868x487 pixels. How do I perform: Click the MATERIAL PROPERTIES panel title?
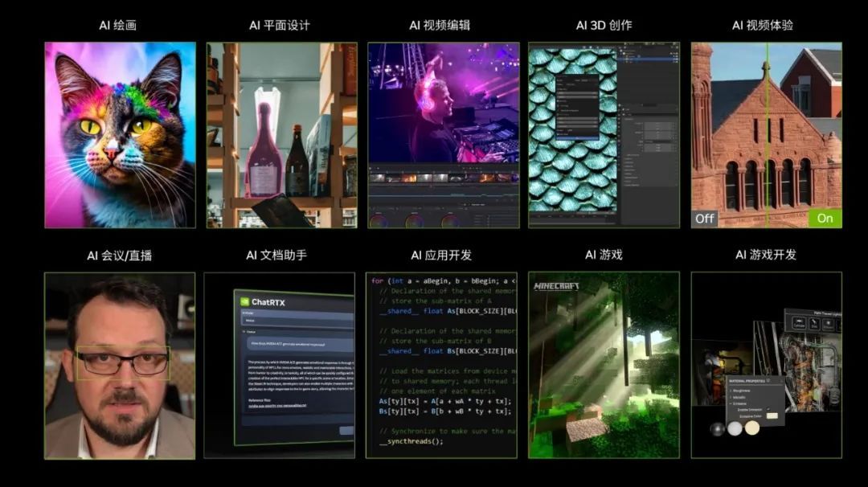pos(747,381)
